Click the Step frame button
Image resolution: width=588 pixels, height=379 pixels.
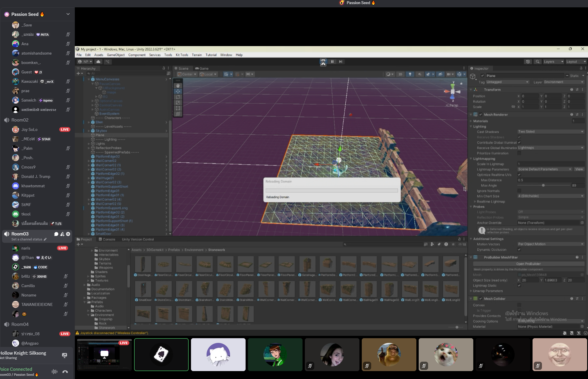coord(341,62)
